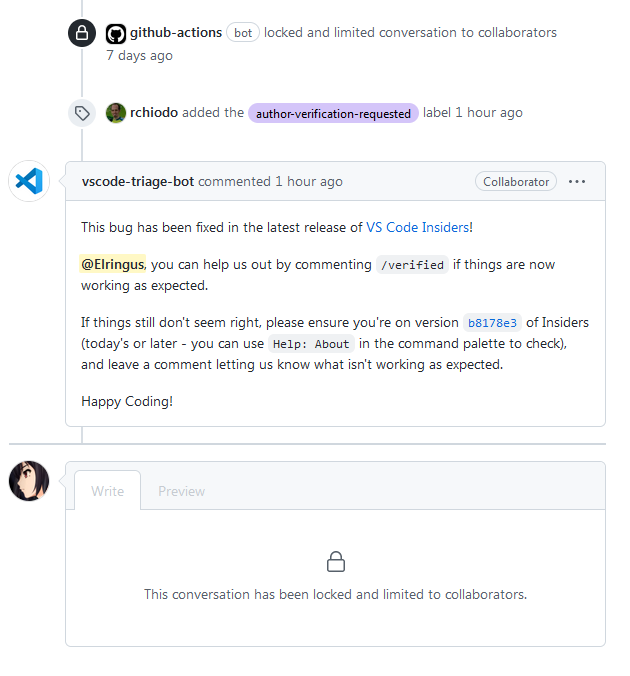
Task: Open your user avatar beside comment box
Action: click(29, 481)
